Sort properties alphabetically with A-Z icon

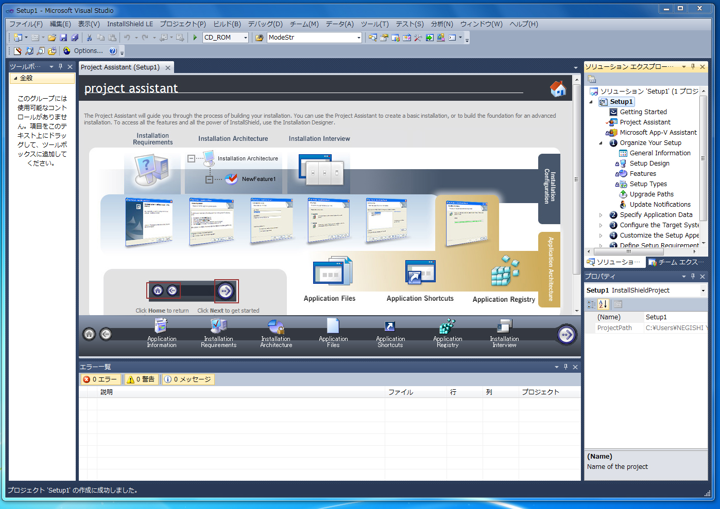(x=603, y=304)
